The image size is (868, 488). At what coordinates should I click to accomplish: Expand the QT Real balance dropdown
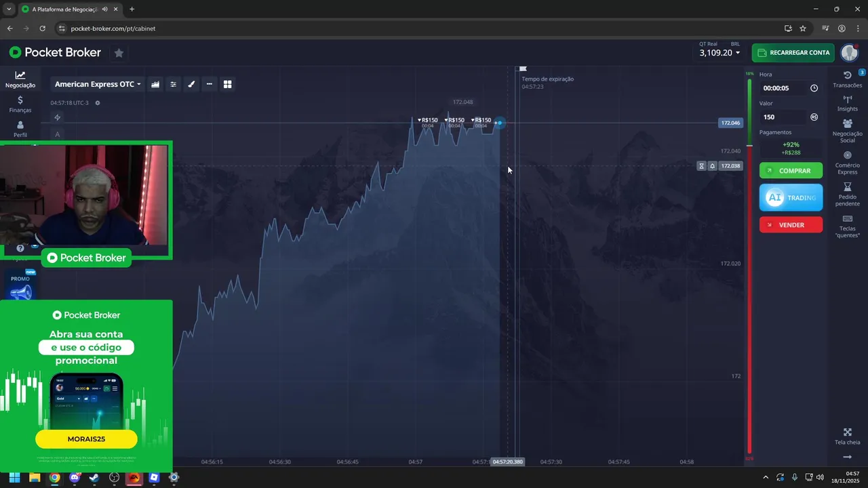coord(719,52)
